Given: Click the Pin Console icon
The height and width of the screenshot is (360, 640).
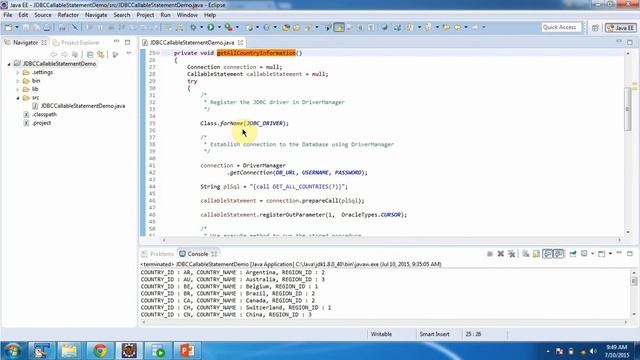Looking at the screenshot, I should point(573,254).
